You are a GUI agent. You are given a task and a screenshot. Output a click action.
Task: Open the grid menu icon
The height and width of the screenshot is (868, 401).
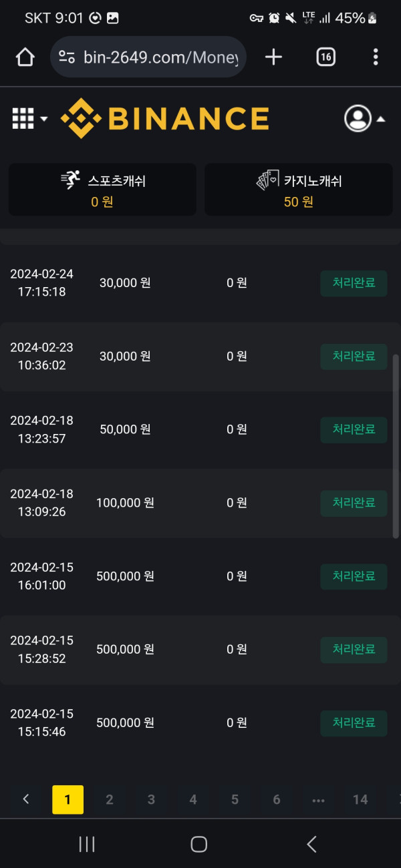[23, 119]
